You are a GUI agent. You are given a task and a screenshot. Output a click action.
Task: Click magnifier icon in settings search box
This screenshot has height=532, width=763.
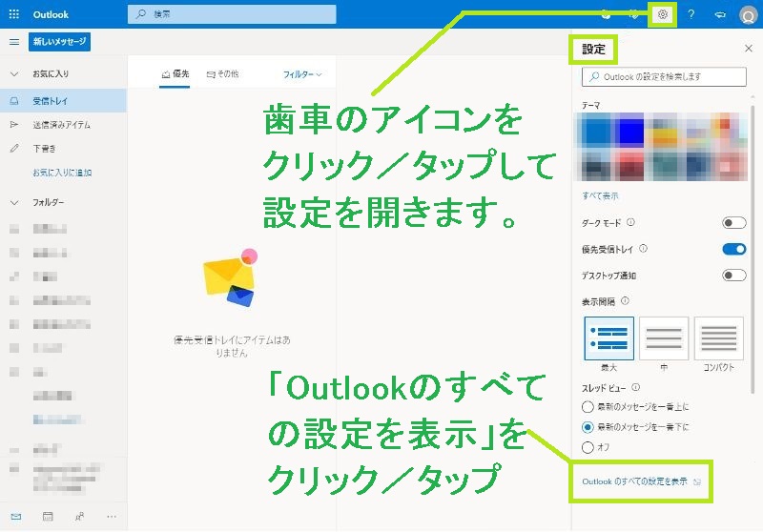point(594,76)
